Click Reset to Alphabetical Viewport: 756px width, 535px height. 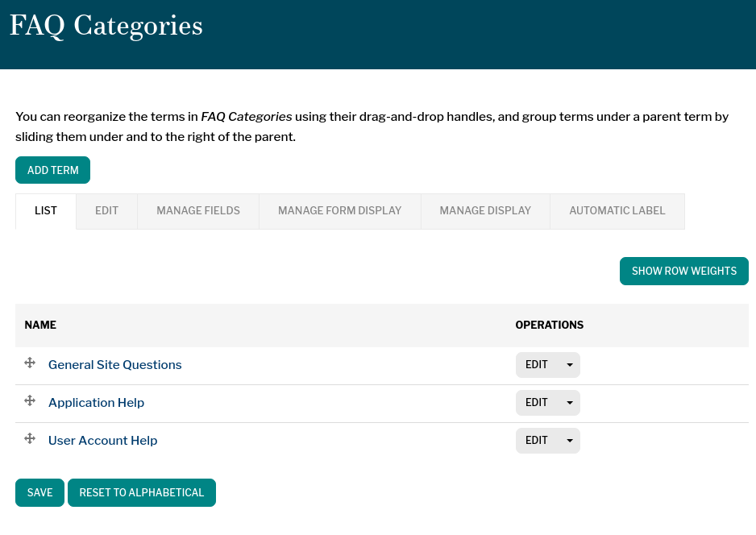click(142, 492)
